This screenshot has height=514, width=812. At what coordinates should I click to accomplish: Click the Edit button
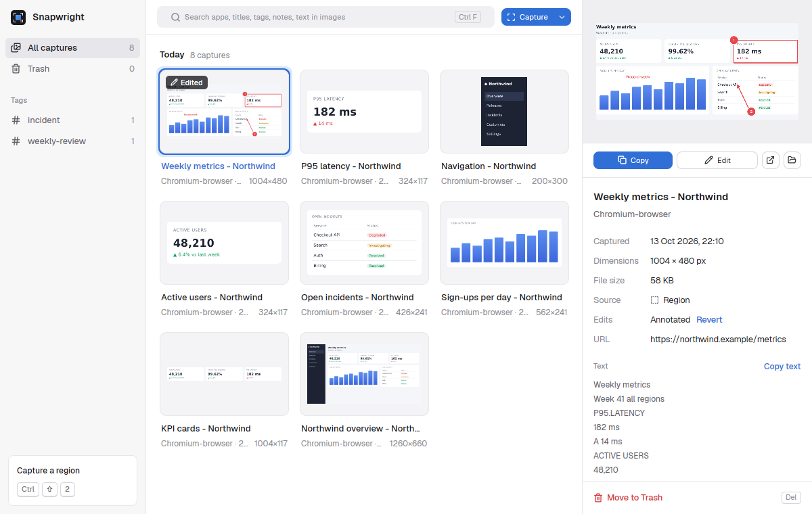[717, 160]
